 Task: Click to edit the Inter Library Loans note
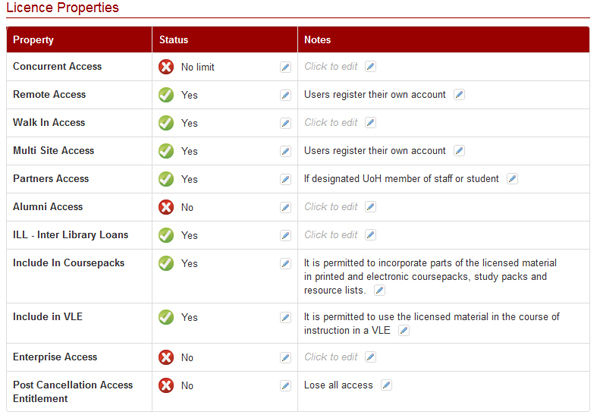click(330, 235)
